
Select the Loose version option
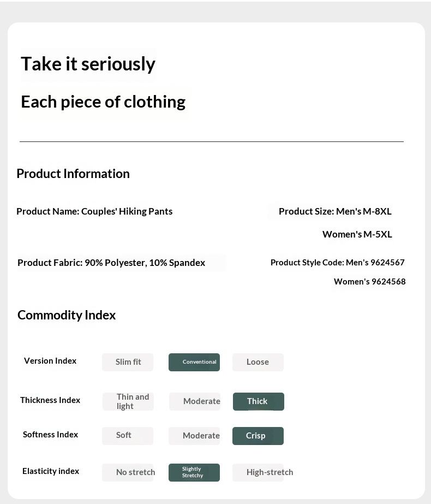258,362
